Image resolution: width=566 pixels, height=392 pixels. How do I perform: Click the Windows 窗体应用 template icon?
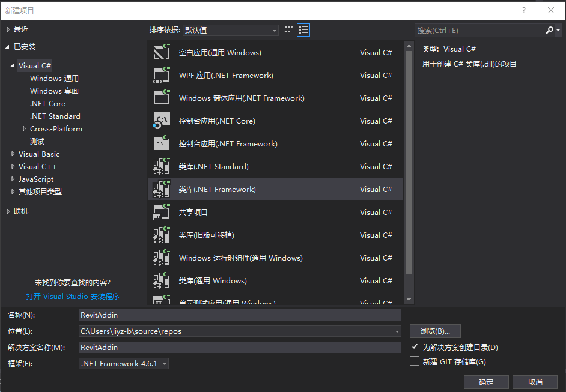pos(162,97)
